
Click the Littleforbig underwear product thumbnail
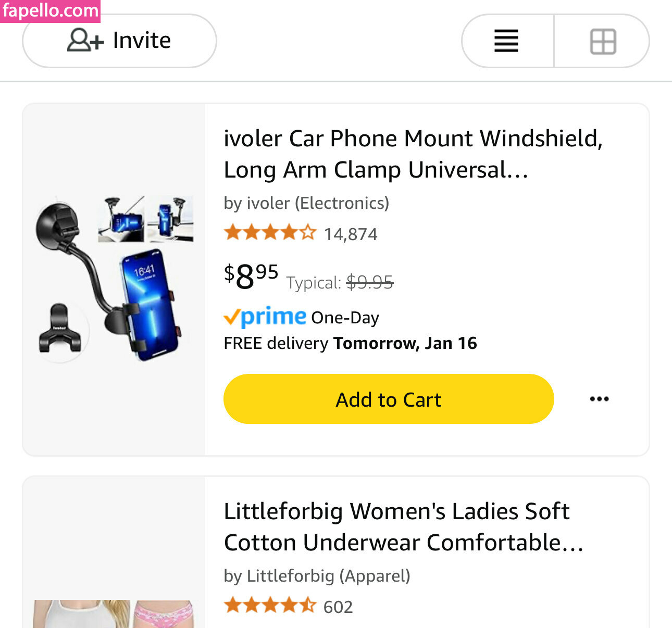[114, 613]
